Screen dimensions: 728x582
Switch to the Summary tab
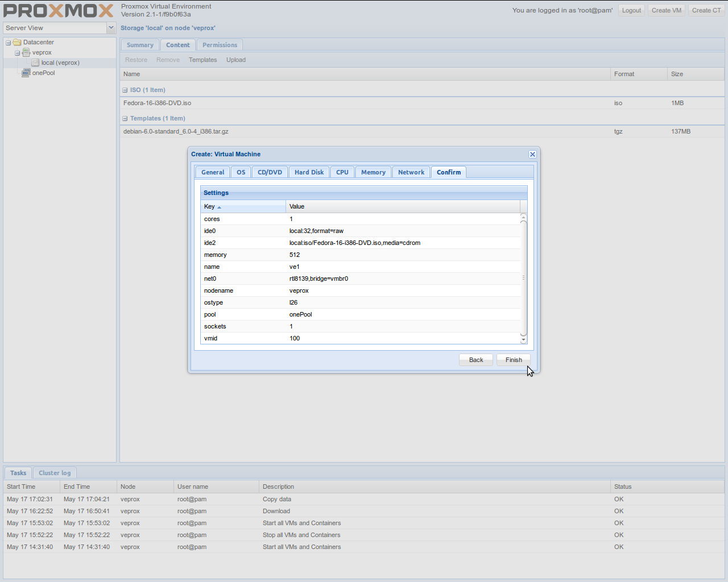(x=139, y=44)
